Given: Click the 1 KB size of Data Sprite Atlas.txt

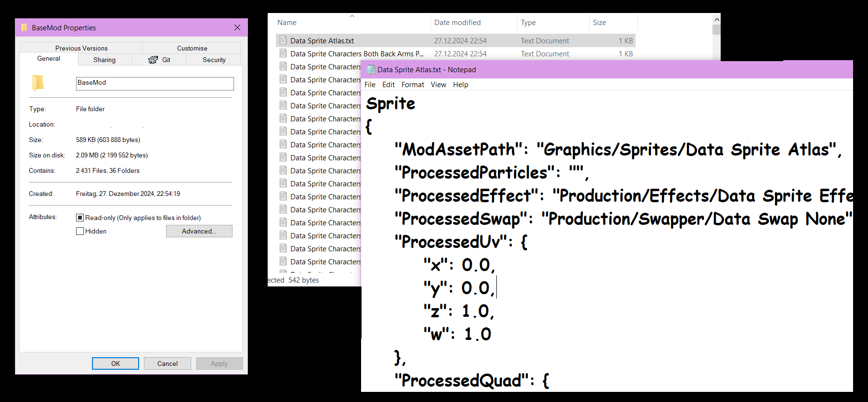Looking at the screenshot, I should [x=626, y=41].
